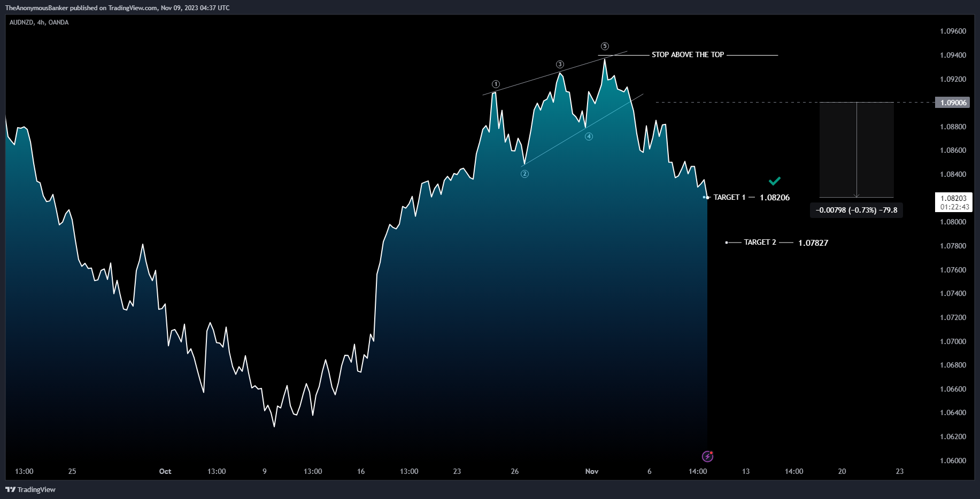Click the TradingView logo at bottom left
980x499 pixels.
point(30,489)
